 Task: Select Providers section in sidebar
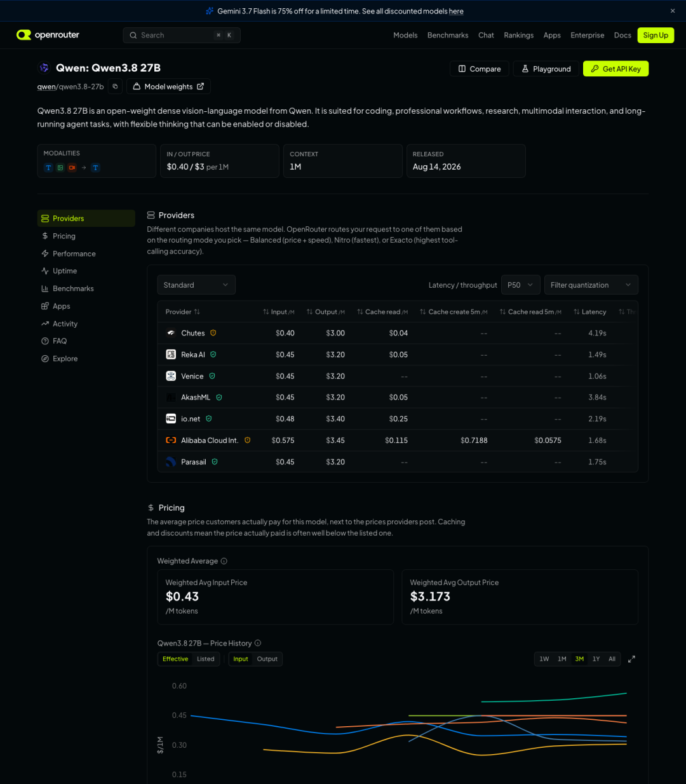86,218
